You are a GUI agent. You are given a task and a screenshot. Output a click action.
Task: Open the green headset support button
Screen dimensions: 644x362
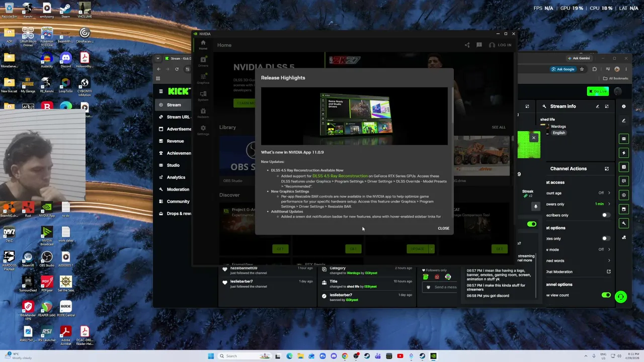(621, 297)
